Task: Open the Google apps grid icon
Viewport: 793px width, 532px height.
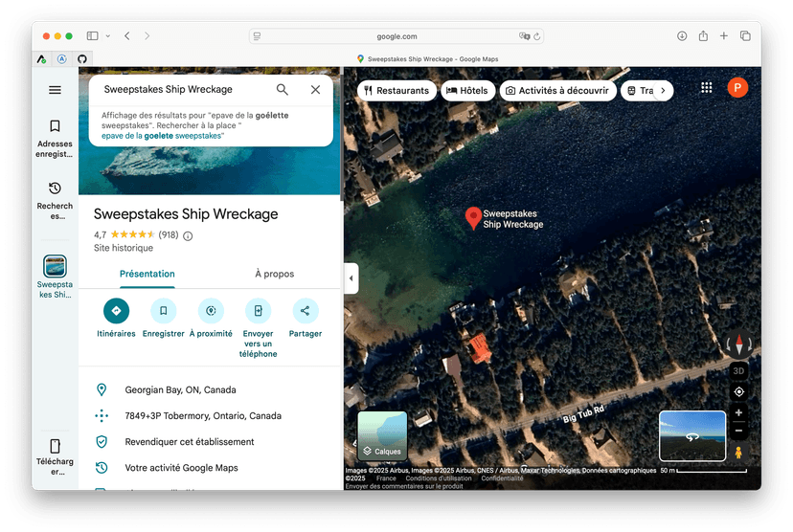Action: tap(707, 88)
